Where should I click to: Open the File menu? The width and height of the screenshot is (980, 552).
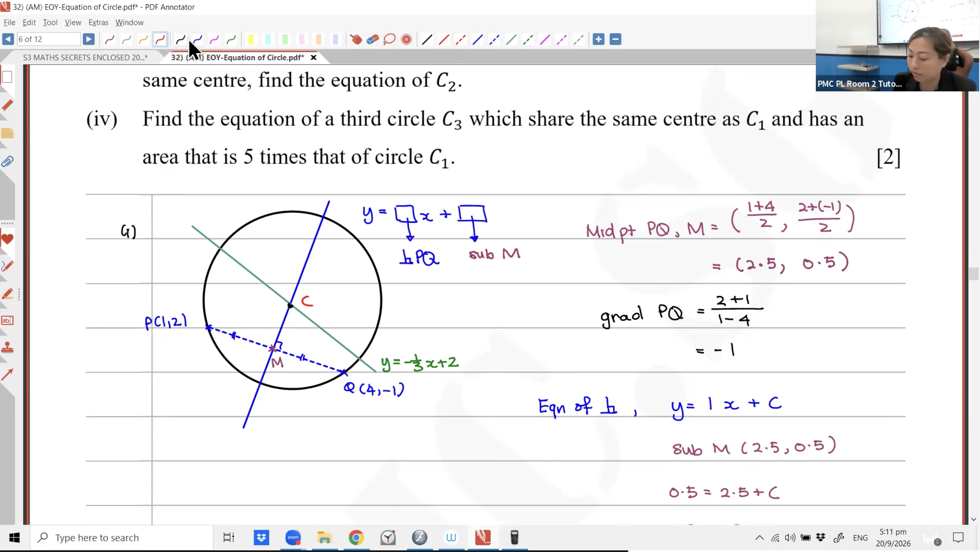[9, 22]
